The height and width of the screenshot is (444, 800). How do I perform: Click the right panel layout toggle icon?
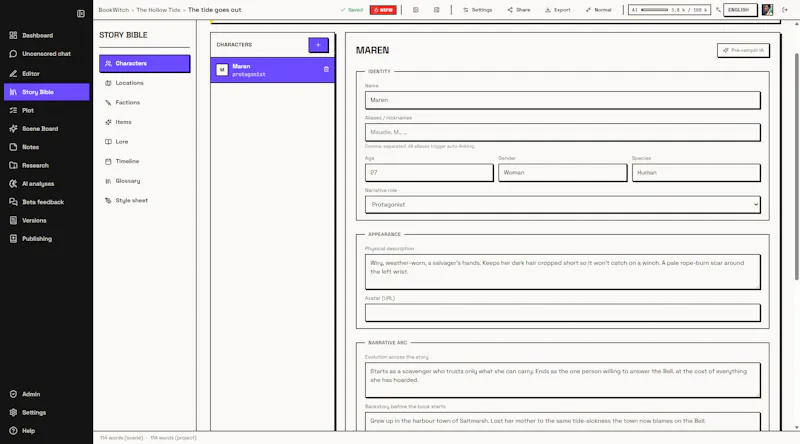click(437, 10)
